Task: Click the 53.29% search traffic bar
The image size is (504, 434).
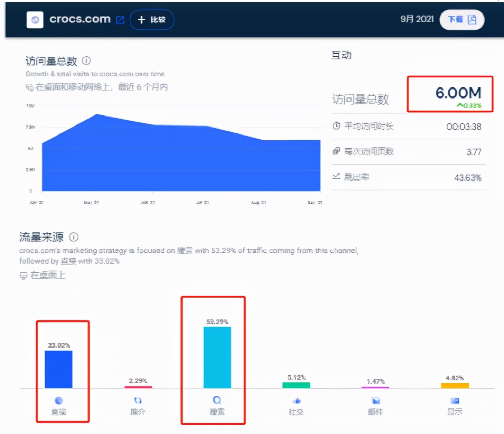Action: [217, 357]
